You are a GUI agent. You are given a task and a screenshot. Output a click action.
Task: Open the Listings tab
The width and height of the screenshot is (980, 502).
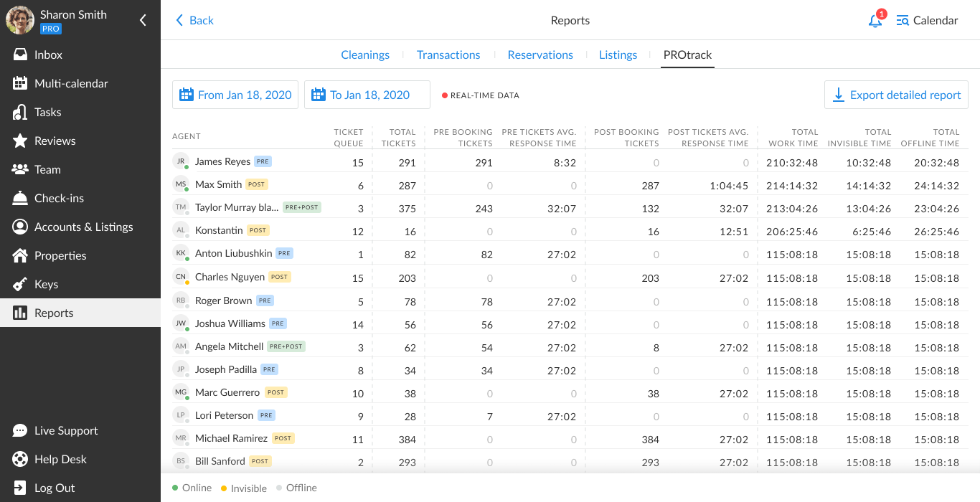(x=618, y=55)
